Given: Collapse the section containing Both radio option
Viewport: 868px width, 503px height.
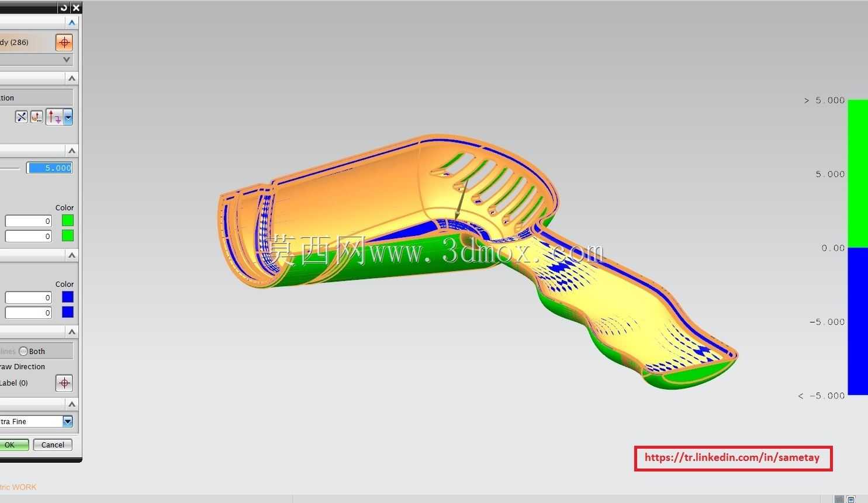Looking at the screenshot, I should point(72,332).
